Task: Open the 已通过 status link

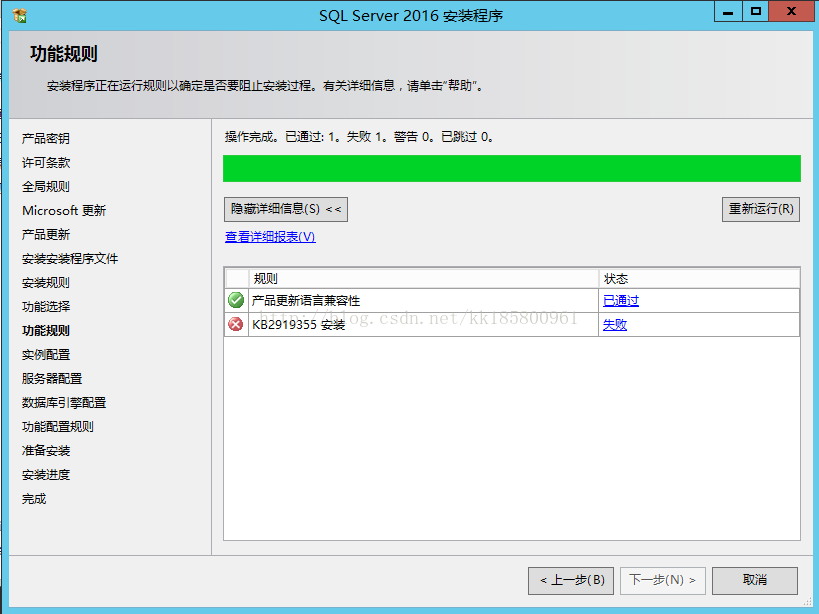Action: [621, 300]
